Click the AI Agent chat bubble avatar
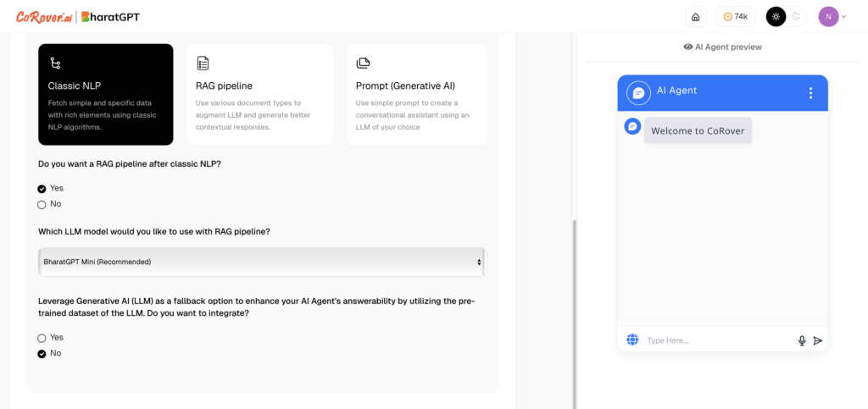 click(x=637, y=93)
